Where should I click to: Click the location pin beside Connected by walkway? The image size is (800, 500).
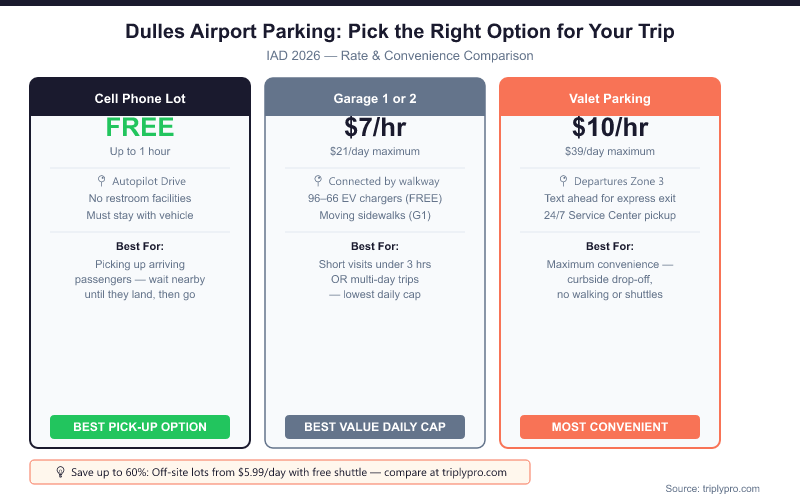click(318, 181)
